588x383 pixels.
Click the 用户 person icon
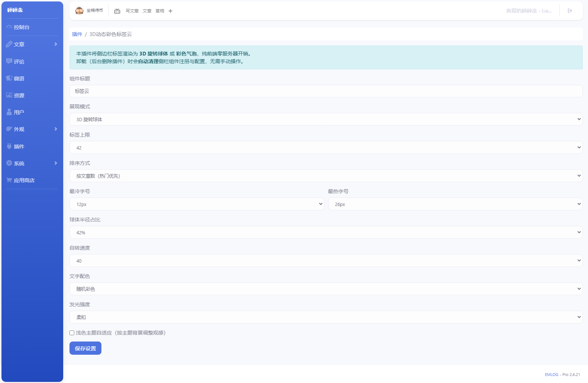pyautogui.click(x=9, y=112)
